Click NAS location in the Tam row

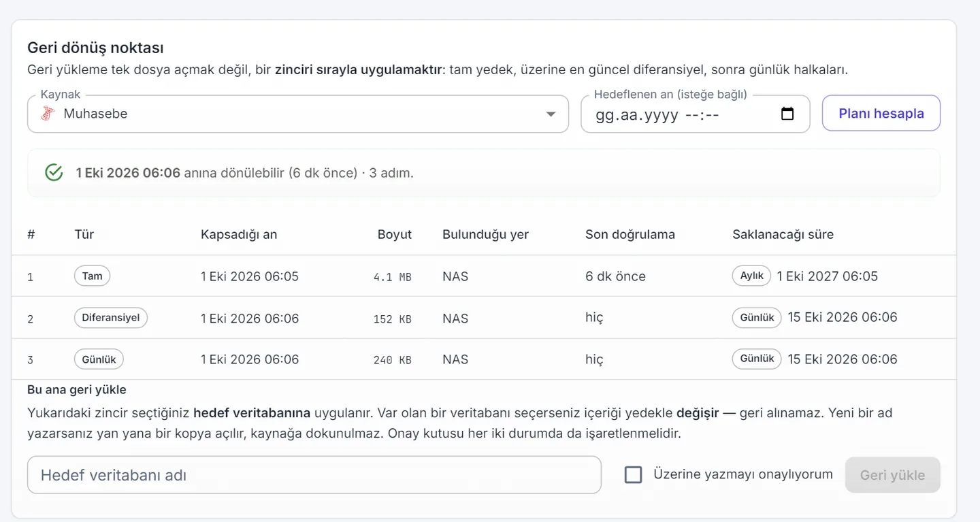pyautogui.click(x=455, y=276)
